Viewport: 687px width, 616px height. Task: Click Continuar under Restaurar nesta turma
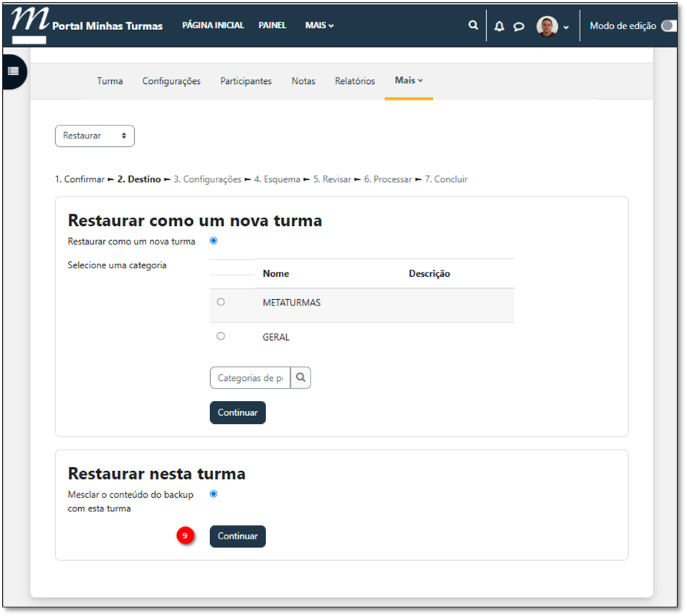coord(237,536)
